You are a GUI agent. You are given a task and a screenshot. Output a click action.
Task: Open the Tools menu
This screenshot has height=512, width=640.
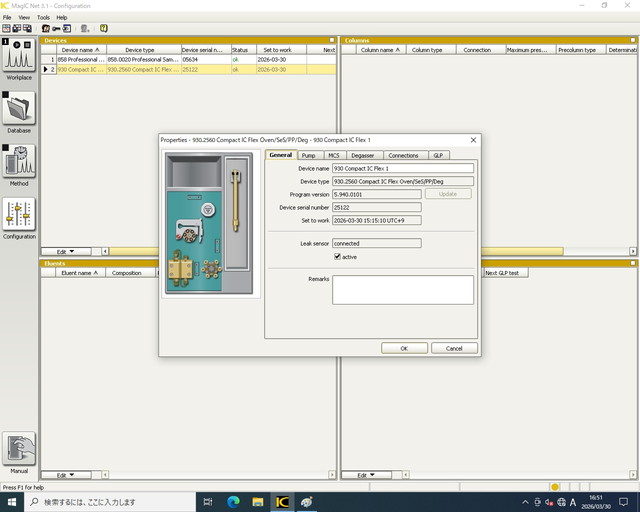(x=43, y=17)
